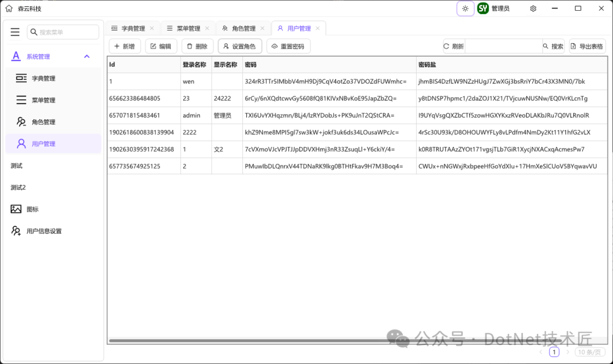
Task: Refresh the user list with 刷新
Action: pos(453,46)
